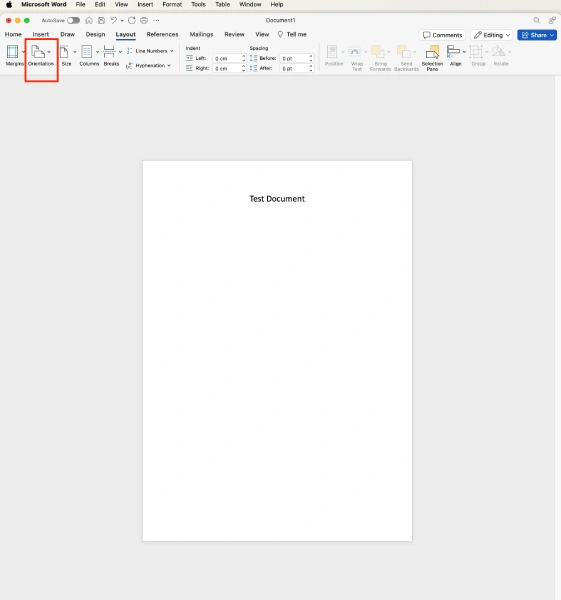Image resolution: width=561 pixels, height=600 pixels.
Task: Open the Review ribbon tab
Action: (234, 34)
